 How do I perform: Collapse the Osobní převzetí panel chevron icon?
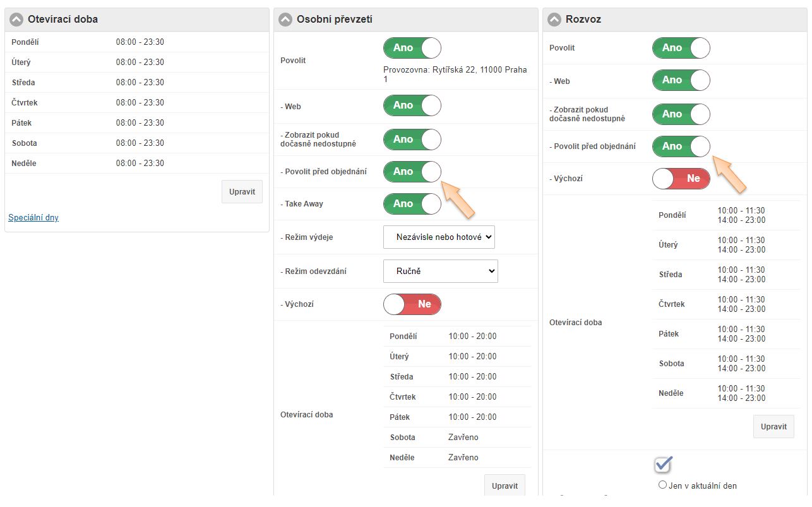pos(285,20)
